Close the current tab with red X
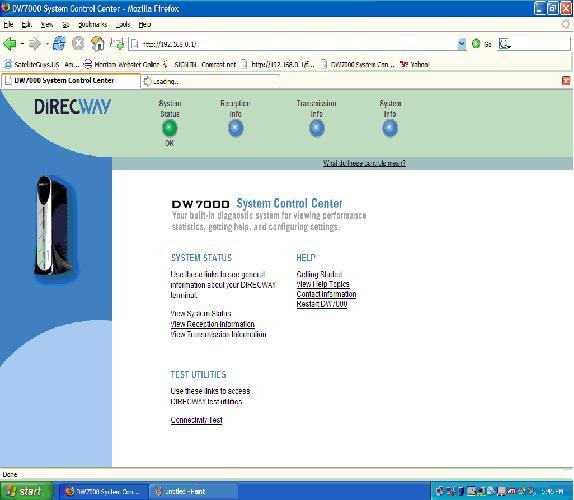 [566, 81]
